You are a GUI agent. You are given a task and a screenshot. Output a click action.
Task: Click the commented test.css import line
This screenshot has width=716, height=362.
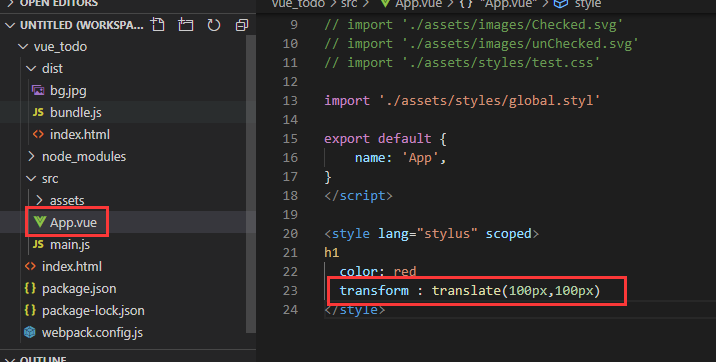[x=462, y=62]
